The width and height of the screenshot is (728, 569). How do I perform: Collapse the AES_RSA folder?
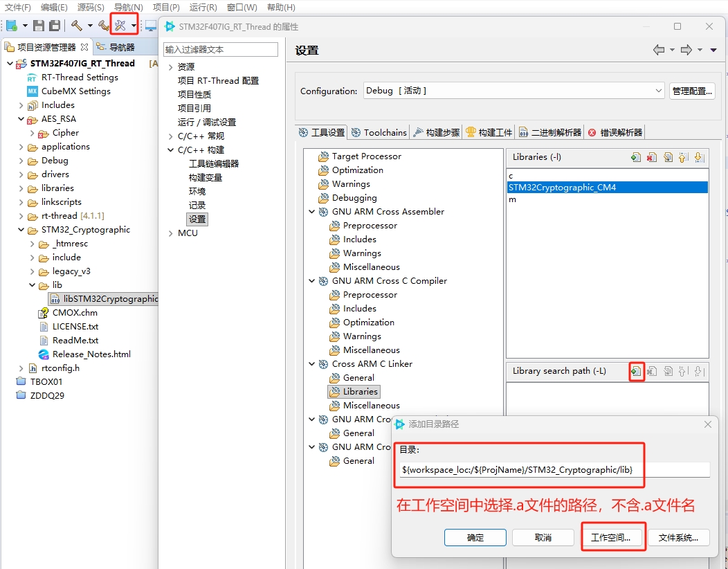pyautogui.click(x=21, y=119)
